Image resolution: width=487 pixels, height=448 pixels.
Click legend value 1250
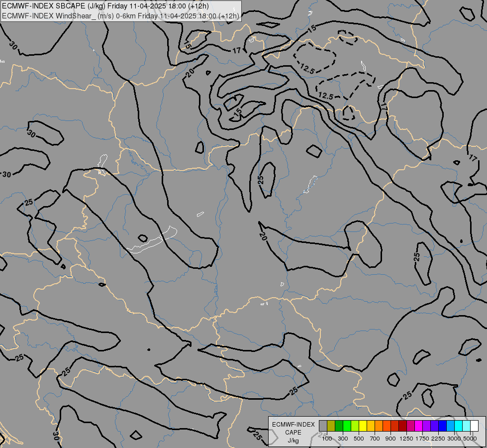coord(406,439)
